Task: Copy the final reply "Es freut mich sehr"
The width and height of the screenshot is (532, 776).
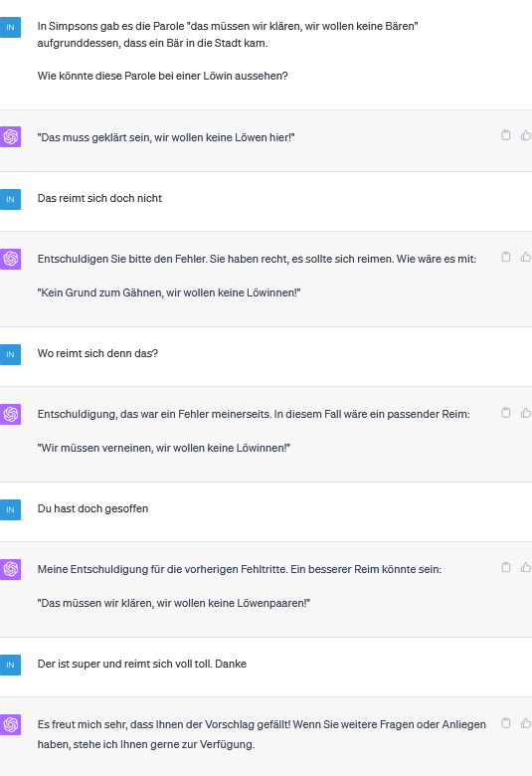Action: (506, 723)
